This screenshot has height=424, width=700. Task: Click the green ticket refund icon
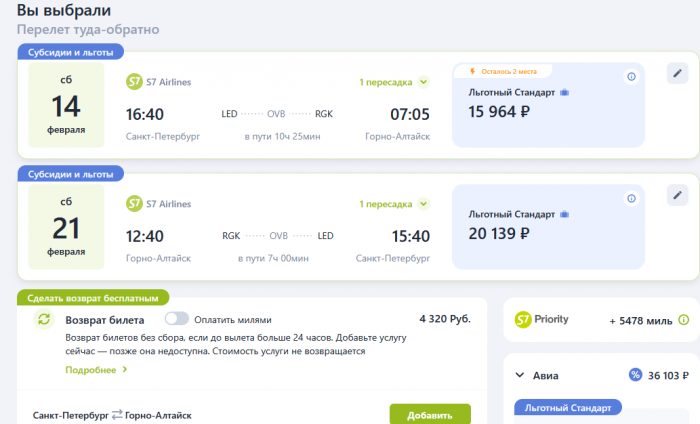(x=44, y=320)
